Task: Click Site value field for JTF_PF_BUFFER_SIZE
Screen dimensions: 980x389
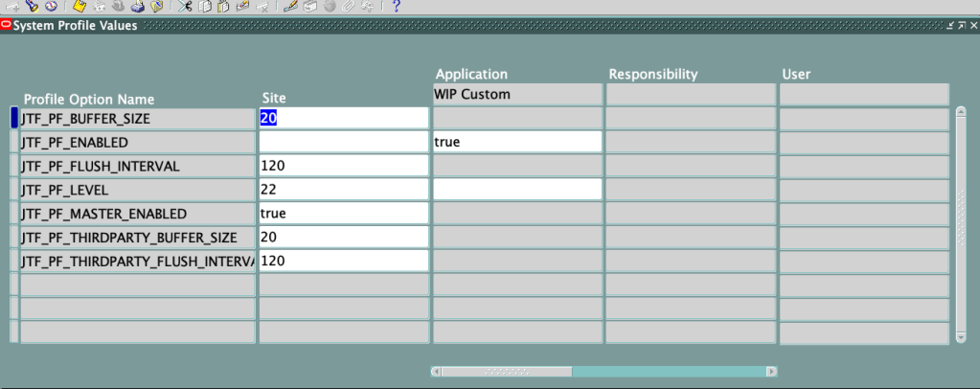Action: [x=344, y=118]
